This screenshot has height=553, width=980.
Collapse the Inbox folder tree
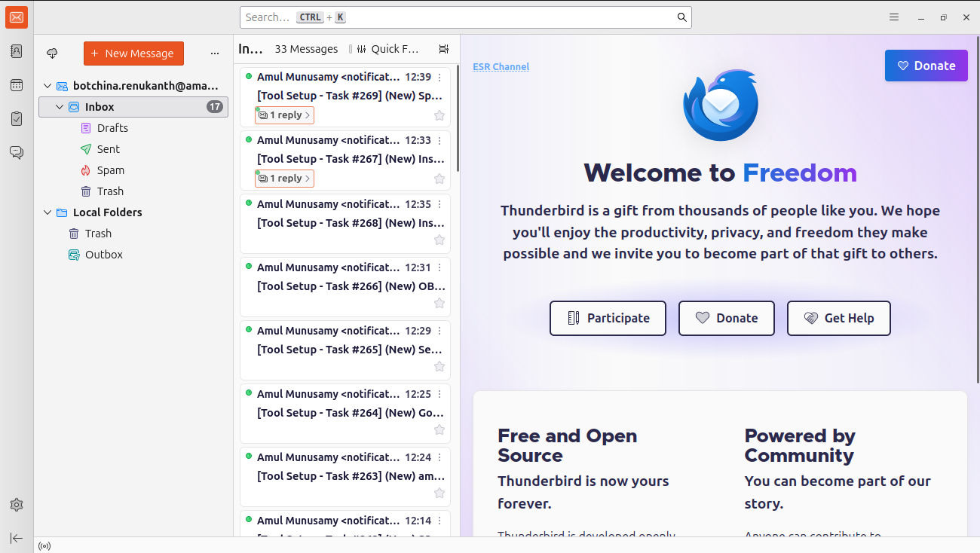(60, 107)
